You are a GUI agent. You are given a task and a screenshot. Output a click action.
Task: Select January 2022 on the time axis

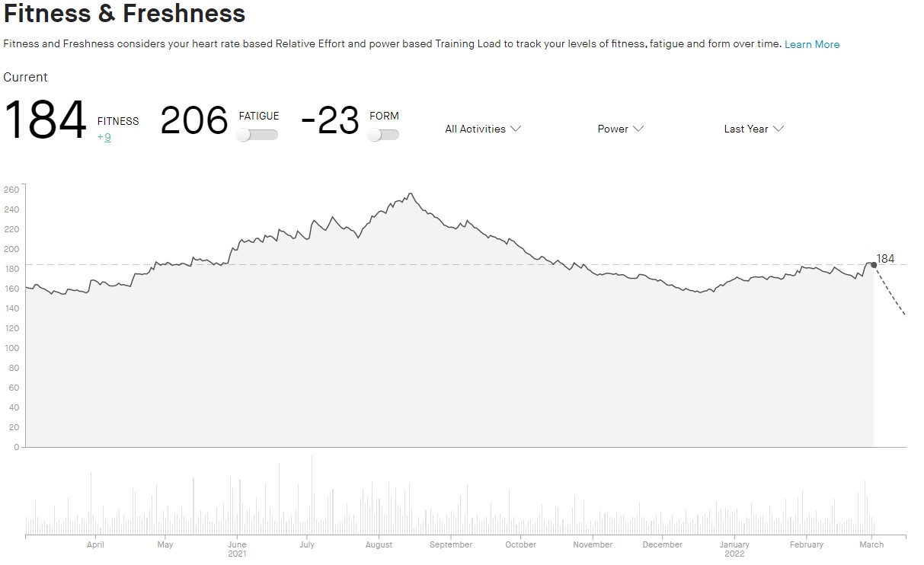tap(734, 548)
